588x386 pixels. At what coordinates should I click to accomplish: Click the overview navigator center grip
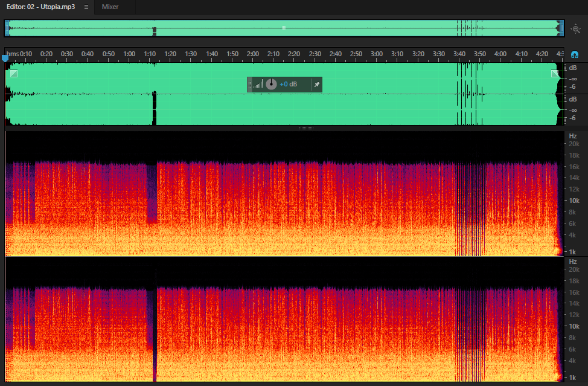coord(284,28)
